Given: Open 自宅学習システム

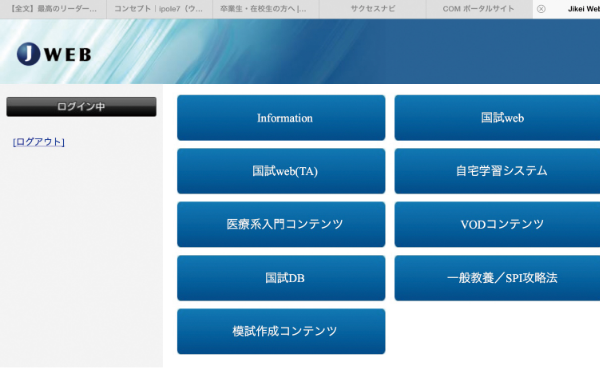Looking at the screenshot, I should click(x=497, y=171).
